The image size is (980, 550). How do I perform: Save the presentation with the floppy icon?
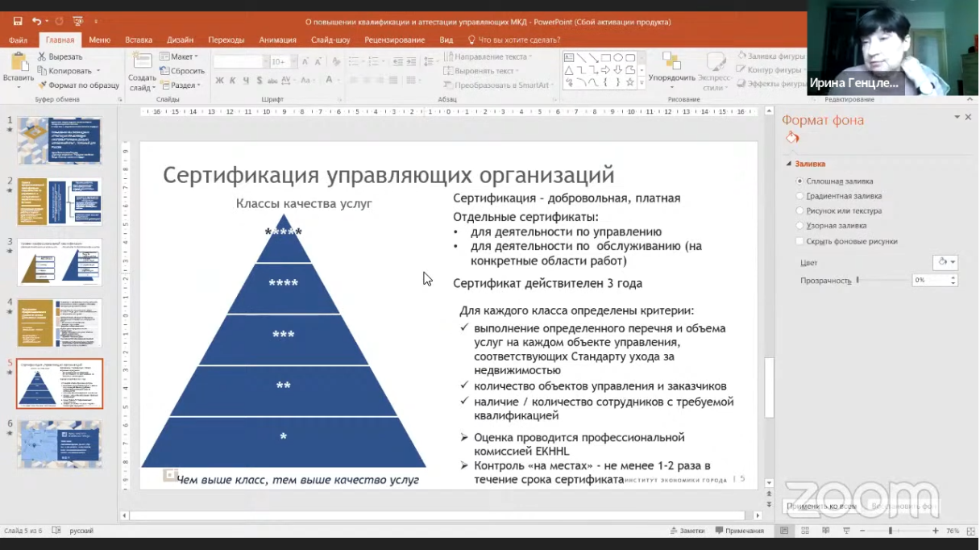[17, 21]
